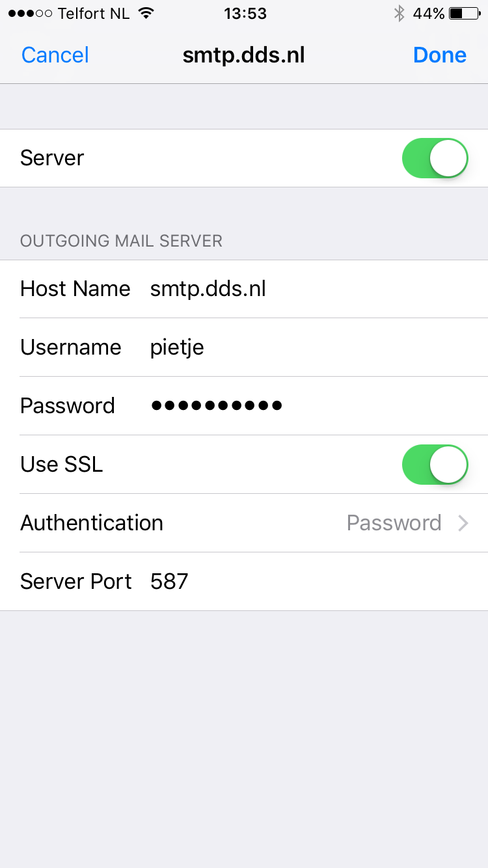
Task: Tap the smtp.dds.nl navigation title
Action: tap(244, 55)
